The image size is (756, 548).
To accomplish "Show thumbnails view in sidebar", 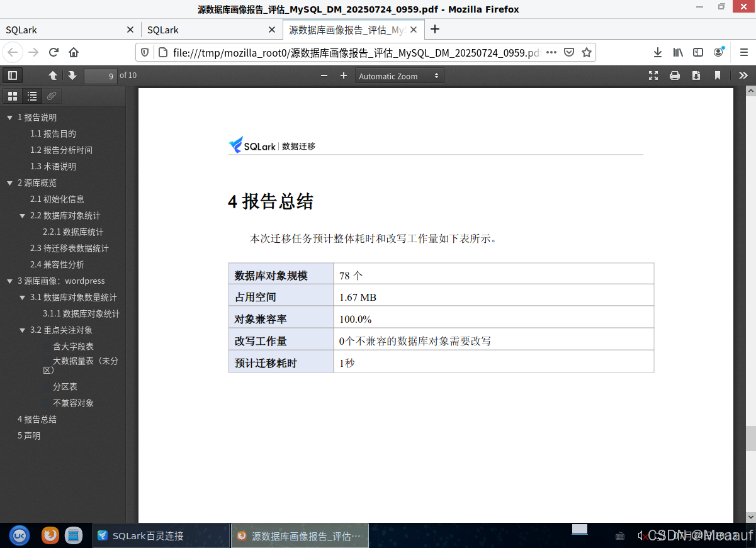I will pyautogui.click(x=12, y=96).
